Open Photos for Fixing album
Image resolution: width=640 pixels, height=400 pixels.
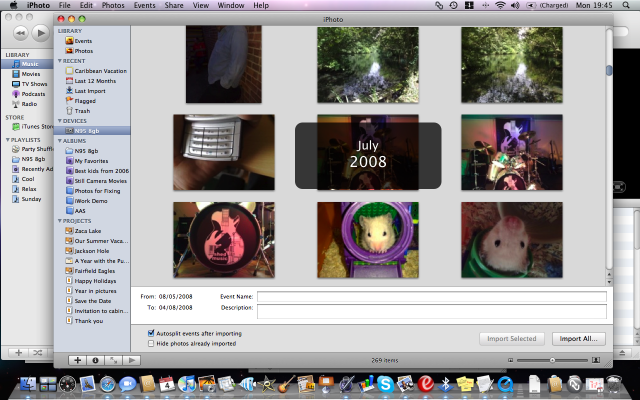click(97, 191)
